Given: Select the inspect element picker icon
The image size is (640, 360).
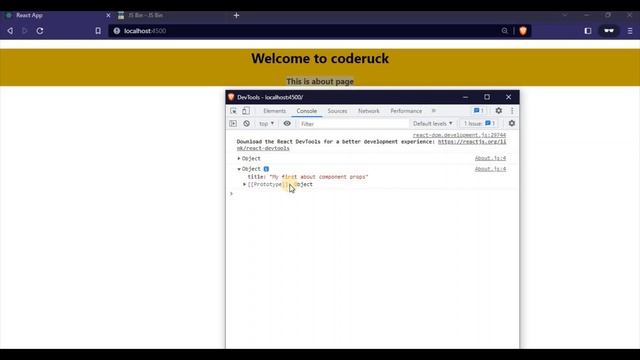Looking at the screenshot, I should [233, 111].
